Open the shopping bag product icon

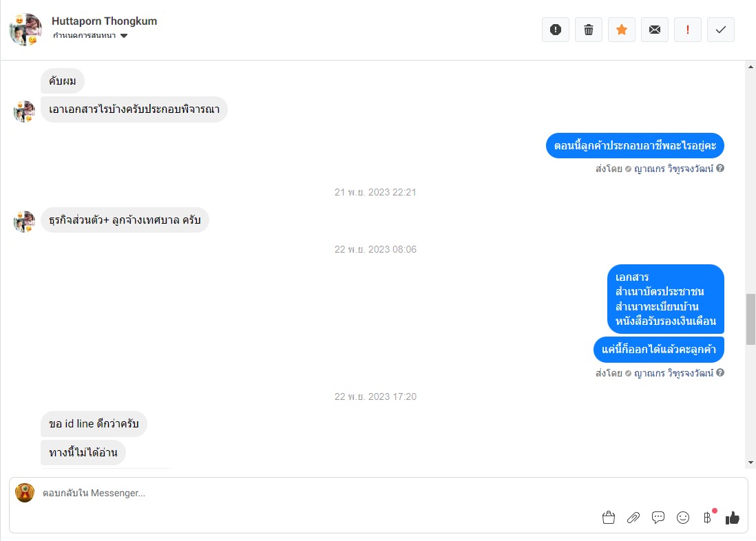(609, 518)
